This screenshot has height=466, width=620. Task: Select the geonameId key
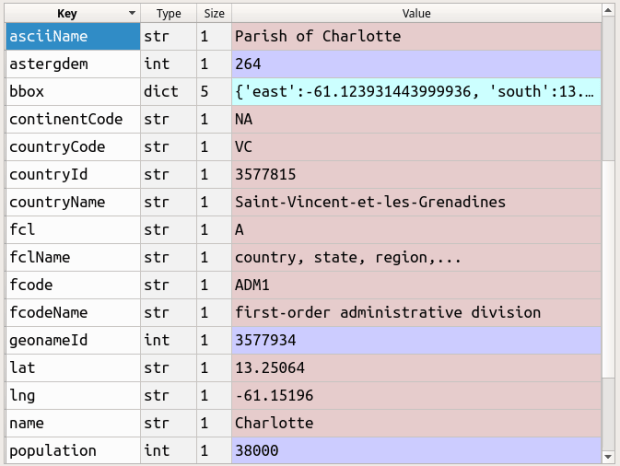click(x=73, y=340)
